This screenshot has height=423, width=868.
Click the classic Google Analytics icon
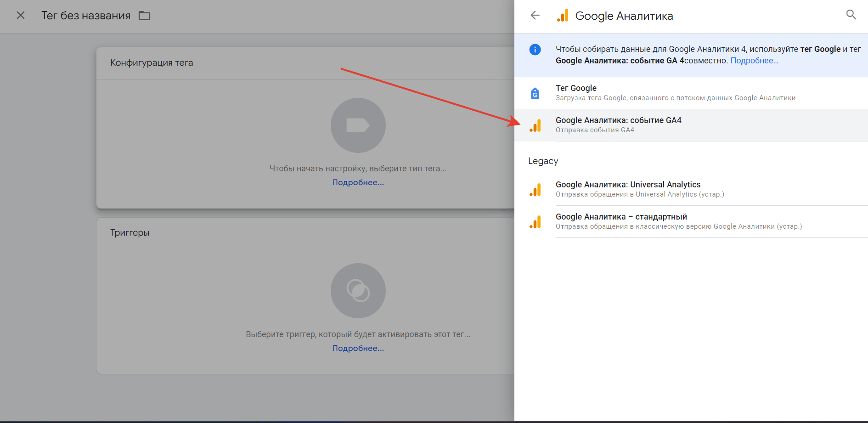(535, 222)
